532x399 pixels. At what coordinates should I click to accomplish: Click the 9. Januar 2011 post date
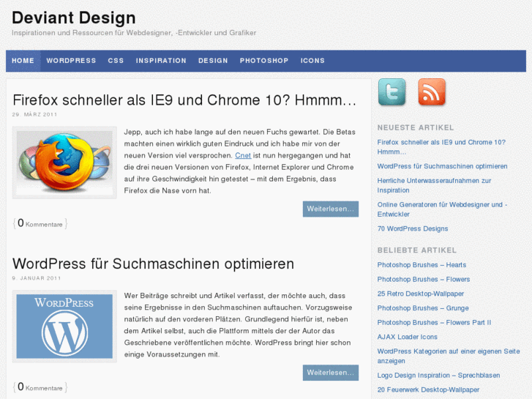[x=37, y=278]
